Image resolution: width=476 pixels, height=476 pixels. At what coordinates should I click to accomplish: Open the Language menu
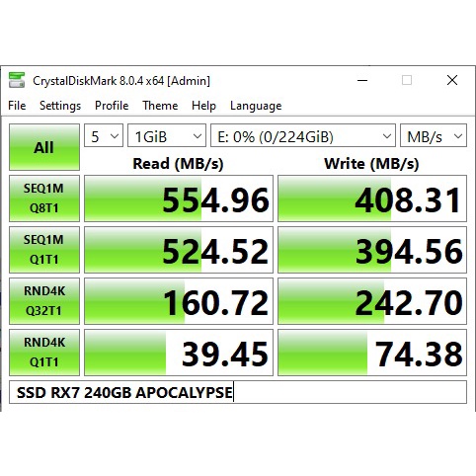[x=256, y=106]
